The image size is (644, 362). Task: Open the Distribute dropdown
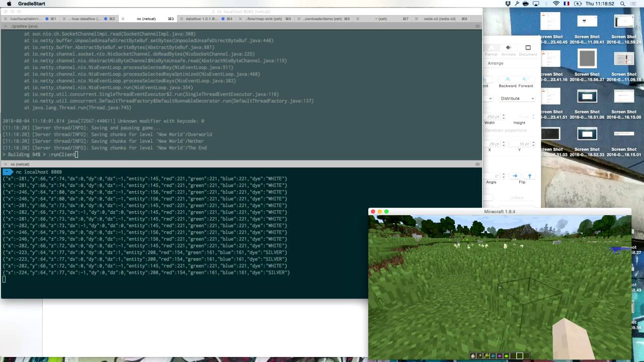coord(517,99)
